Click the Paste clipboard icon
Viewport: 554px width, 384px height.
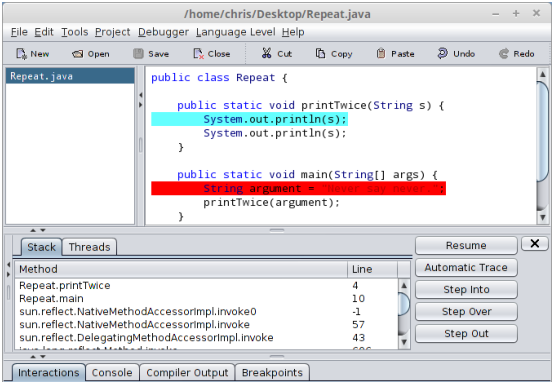(x=381, y=53)
